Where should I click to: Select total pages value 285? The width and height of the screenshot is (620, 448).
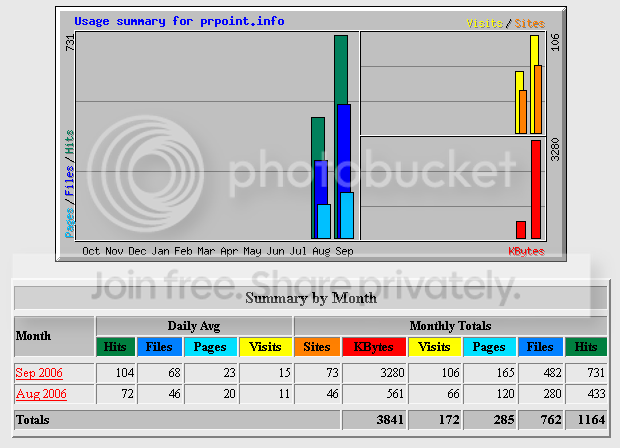point(504,420)
